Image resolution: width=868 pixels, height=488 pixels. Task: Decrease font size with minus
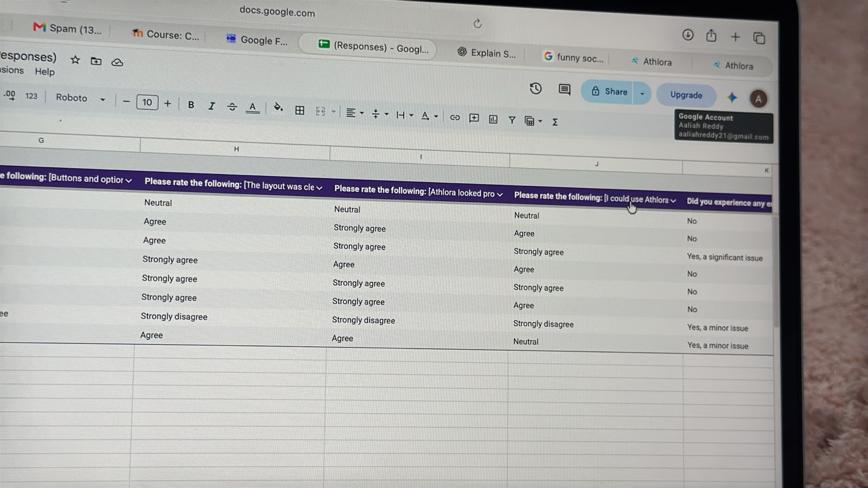tap(126, 101)
